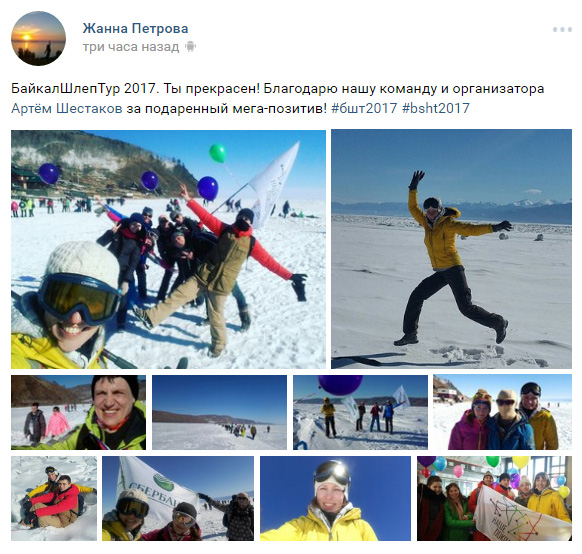
Task: Open the #бшт2017 hashtag
Action: [364, 108]
